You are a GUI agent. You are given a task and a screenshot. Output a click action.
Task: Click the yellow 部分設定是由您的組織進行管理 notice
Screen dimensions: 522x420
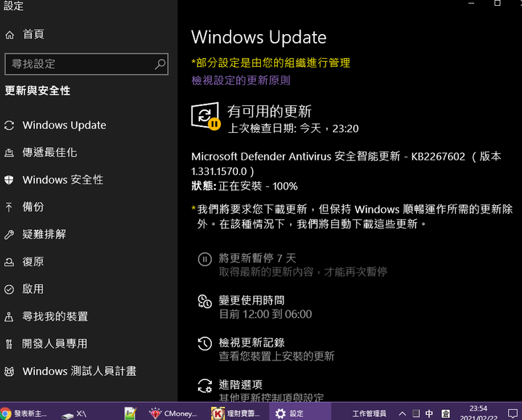(270, 63)
